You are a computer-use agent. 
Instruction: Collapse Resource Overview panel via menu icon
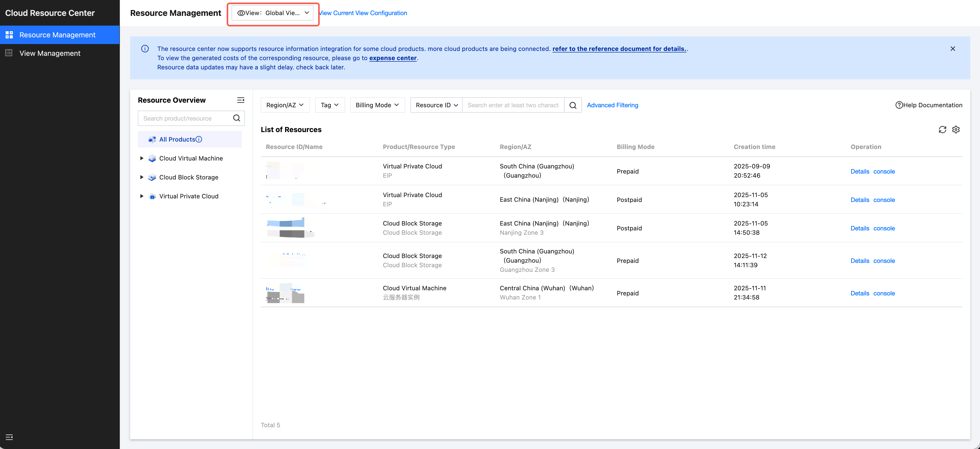(x=241, y=100)
